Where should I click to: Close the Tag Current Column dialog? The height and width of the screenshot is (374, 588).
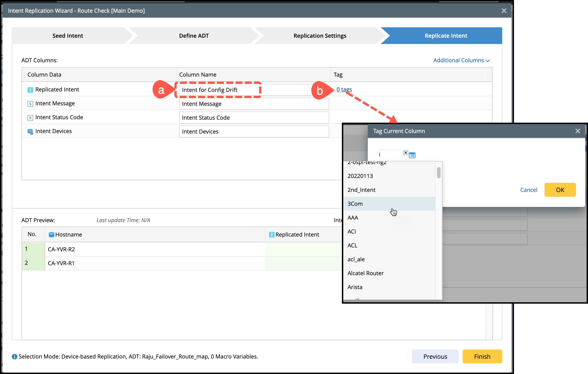pyautogui.click(x=578, y=131)
